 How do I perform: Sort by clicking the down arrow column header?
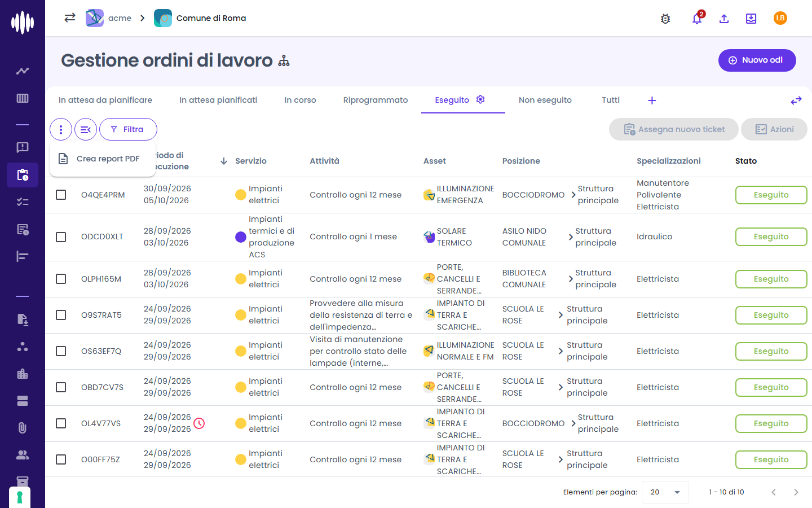coord(224,161)
